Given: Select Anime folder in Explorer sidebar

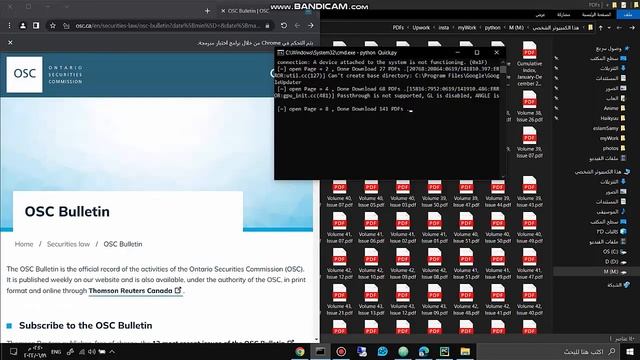Looking at the screenshot, I should pos(614,108).
